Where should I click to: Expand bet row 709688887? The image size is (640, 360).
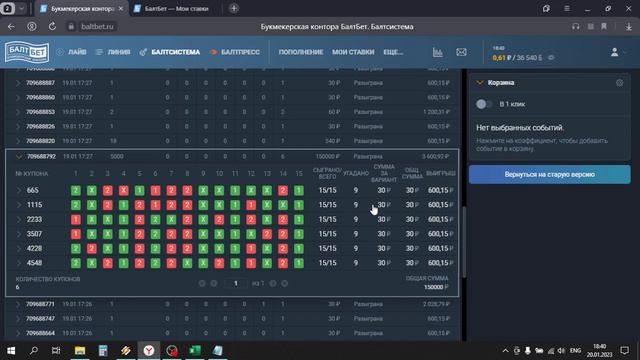click(18, 83)
